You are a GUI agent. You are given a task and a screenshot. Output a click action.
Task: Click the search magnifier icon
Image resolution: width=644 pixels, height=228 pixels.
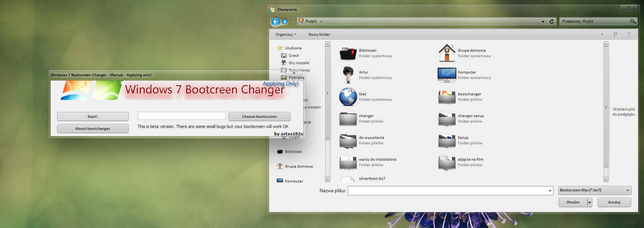[633, 21]
